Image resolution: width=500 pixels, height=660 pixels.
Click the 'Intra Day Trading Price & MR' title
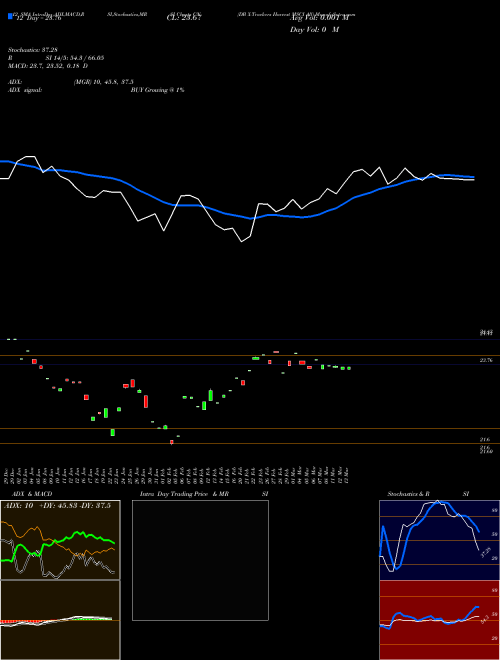(184, 494)
